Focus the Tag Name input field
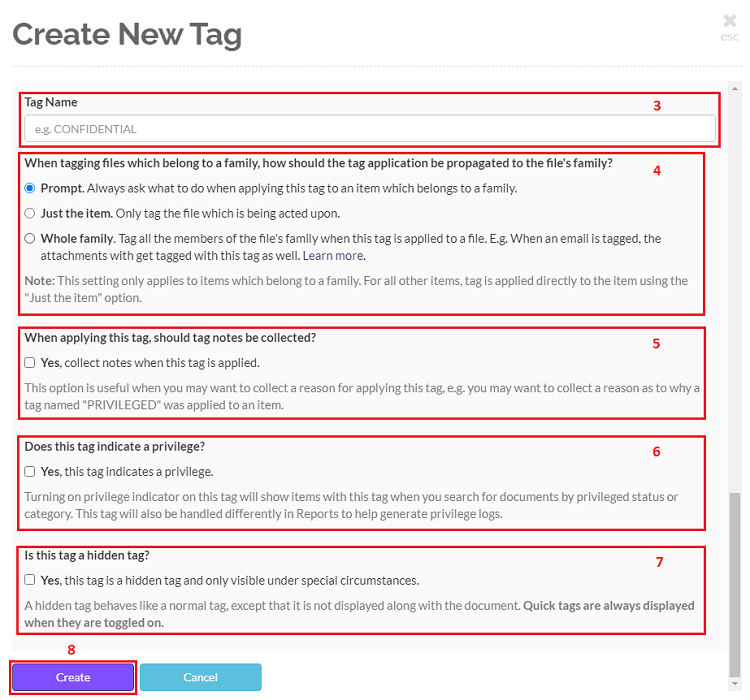This screenshot has height=700, width=750. 370,129
